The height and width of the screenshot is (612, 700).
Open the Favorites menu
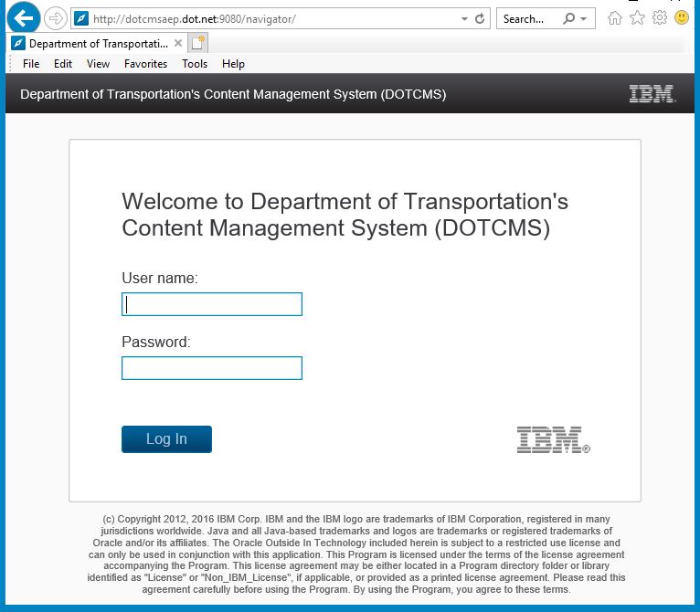click(145, 64)
